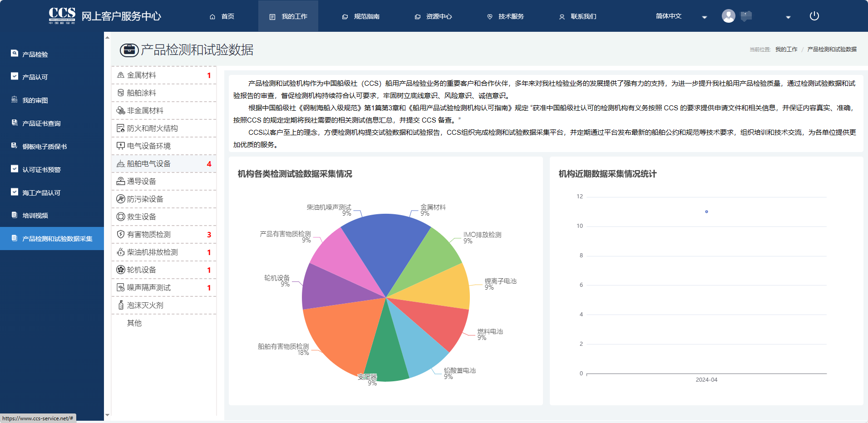Viewport: 868px width, 423px height.
Task: Click the 产品检验 sidebar icon
Action: [15, 54]
